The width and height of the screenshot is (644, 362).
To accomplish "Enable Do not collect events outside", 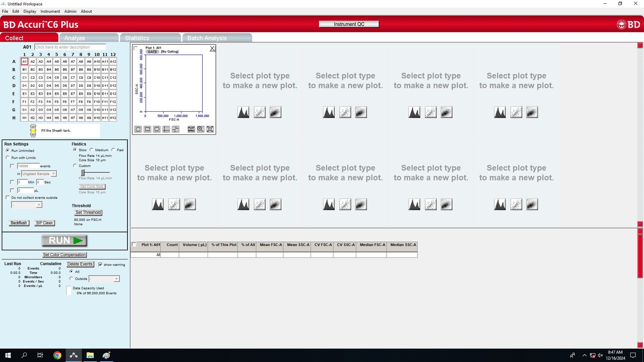I will point(8,198).
